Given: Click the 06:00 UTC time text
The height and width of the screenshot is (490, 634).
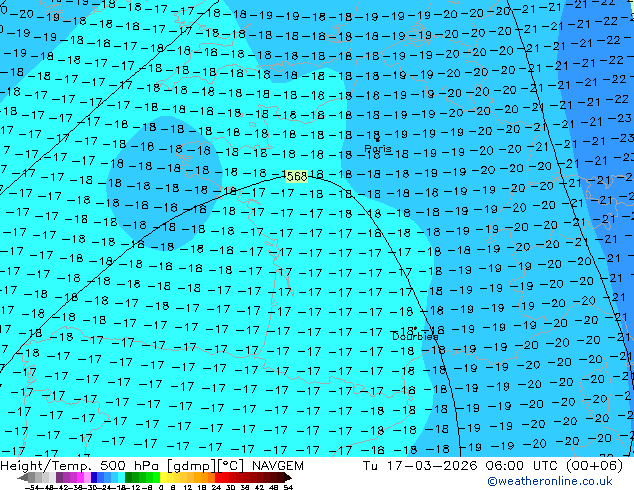Looking at the screenshot, I should pos(522,466).
